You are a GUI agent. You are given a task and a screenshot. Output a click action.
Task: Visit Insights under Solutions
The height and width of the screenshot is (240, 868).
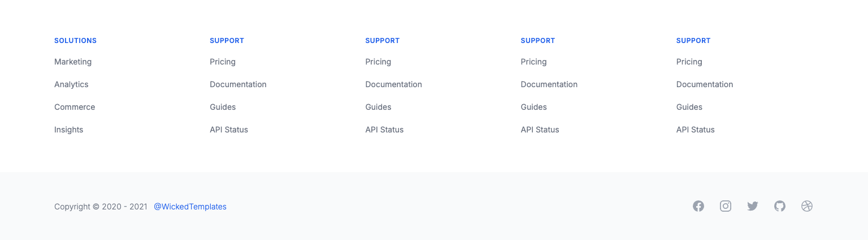coord(68,130)
